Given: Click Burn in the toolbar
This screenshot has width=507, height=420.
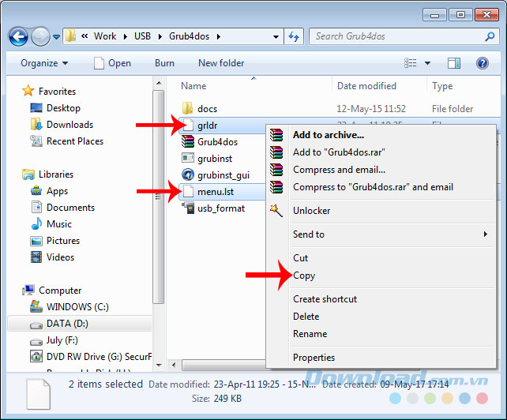Looking at the screenshot, I should click(x=164, y=63).
